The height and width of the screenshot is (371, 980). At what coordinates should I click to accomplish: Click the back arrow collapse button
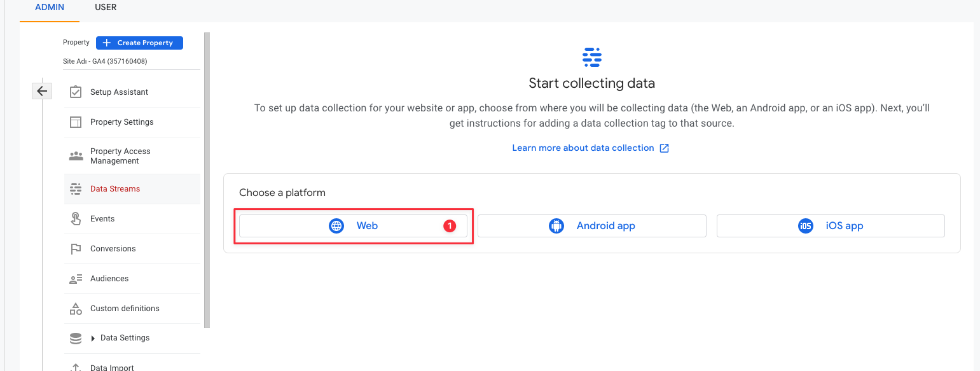pyautogui.click(x=42, y=91)
